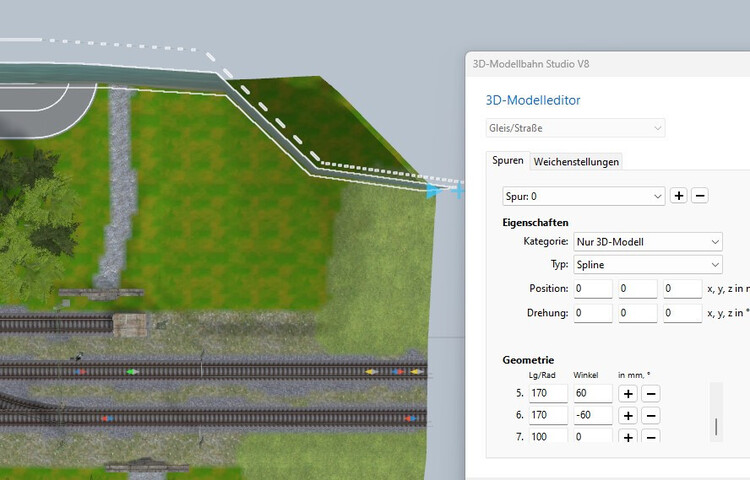Viewport: 750px width, 480px height.
Task: Add a segment after geometry row 7
Action: pos(628,436)
